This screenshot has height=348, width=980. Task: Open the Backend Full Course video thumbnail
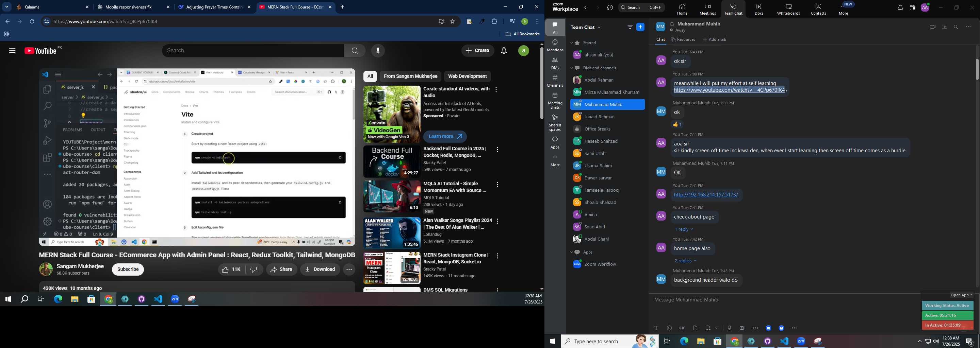point(391,162)
